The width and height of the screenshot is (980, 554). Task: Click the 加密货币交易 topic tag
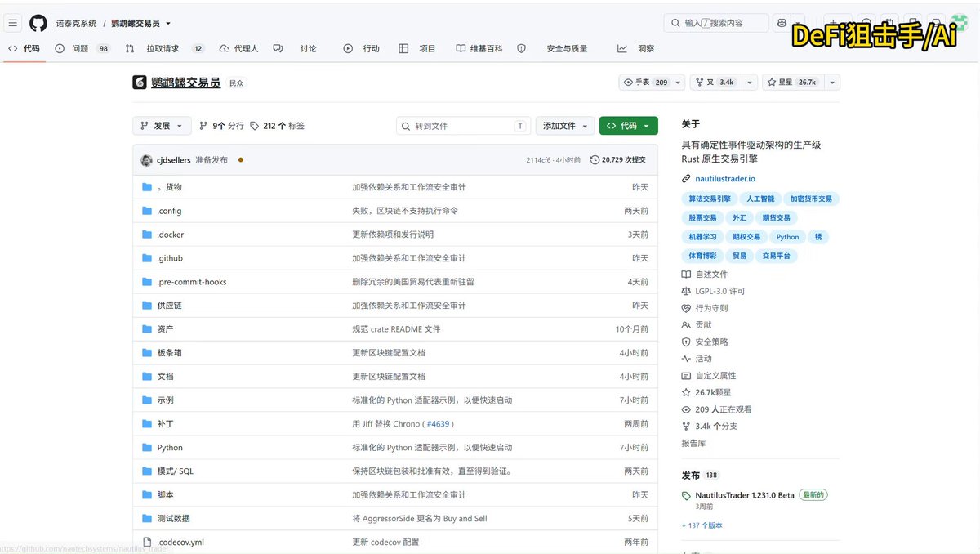tap(811, 199)
